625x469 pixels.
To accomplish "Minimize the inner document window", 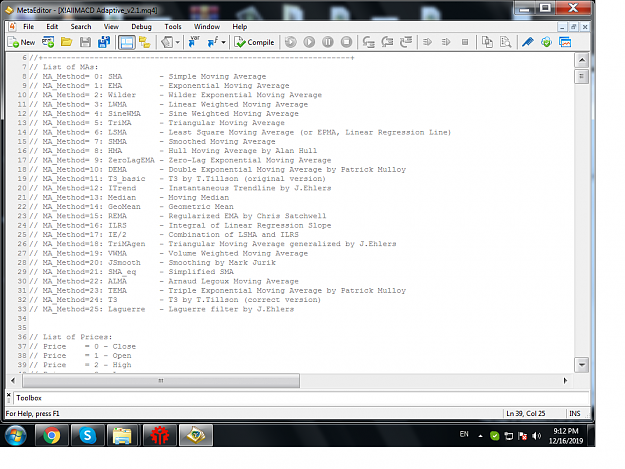I will (562, 27).
